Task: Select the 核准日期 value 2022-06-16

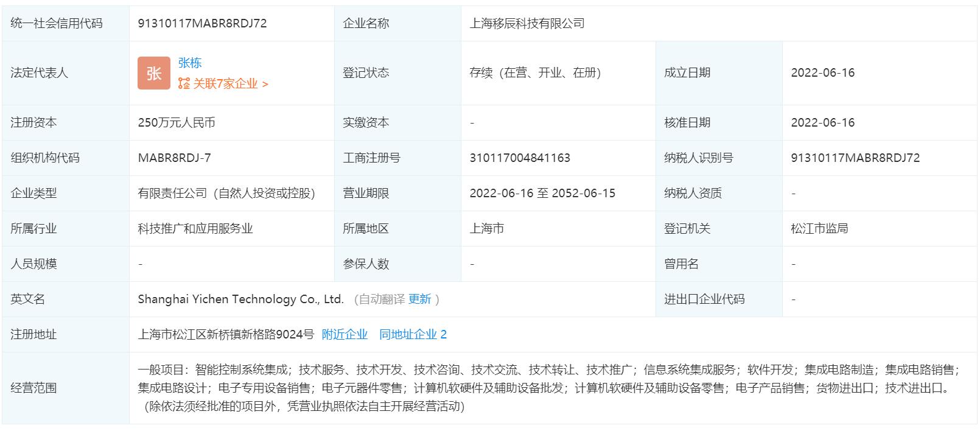Action: pos(823,122)
